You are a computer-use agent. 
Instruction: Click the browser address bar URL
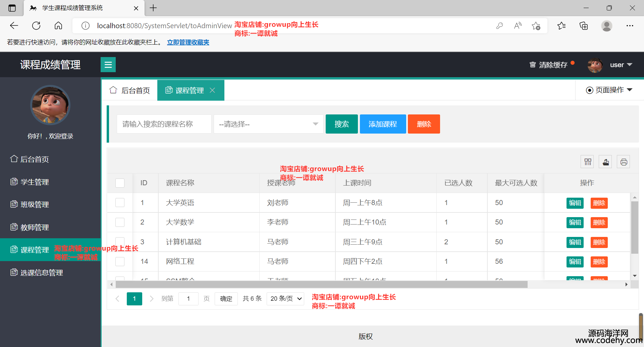[164, 26]
